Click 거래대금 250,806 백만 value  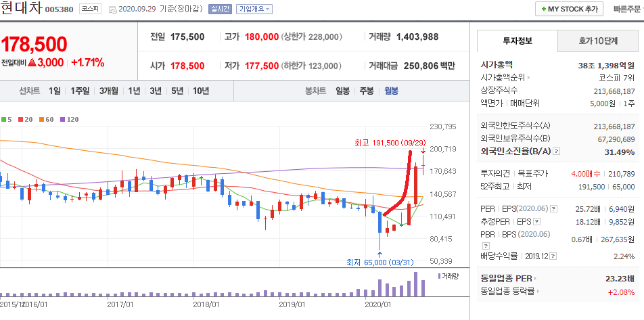[x=429, y=66]
